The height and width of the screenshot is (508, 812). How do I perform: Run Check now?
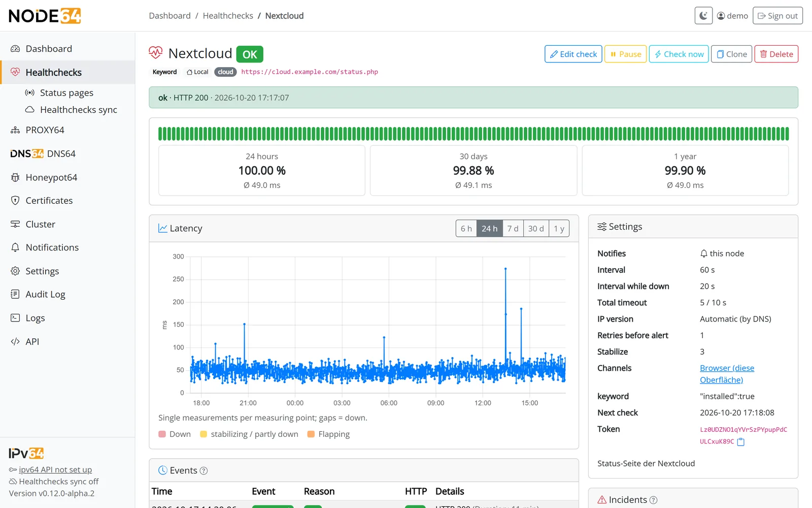[x=679, y=54]
